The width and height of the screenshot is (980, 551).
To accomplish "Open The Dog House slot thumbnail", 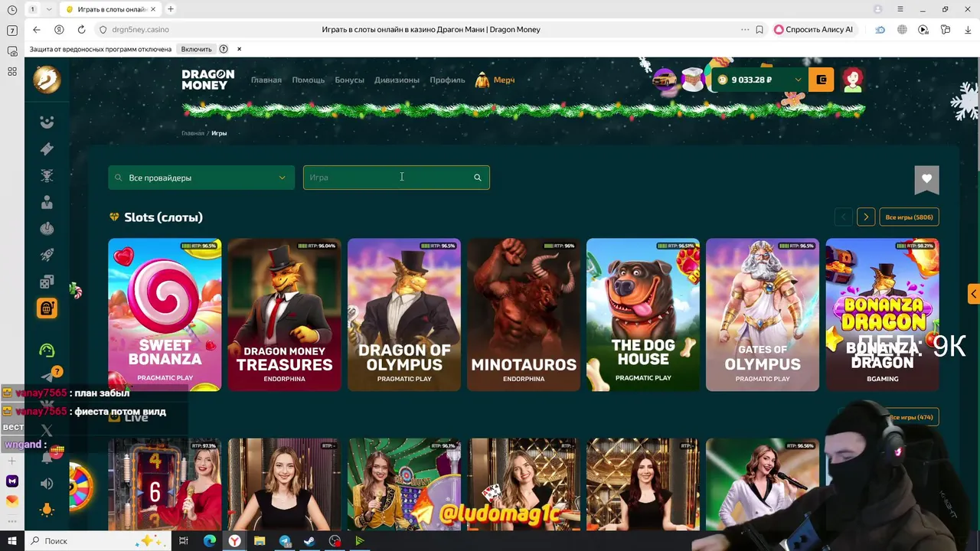I will pyautogui.click(x=643, y=315).
